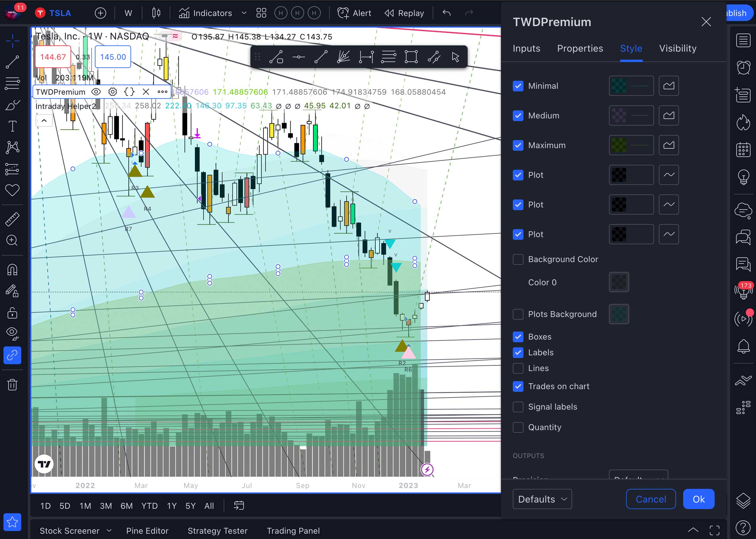Open the Pine Editor tab
Image resolution: width=756 pixels, height=539 pixels.
147,531
